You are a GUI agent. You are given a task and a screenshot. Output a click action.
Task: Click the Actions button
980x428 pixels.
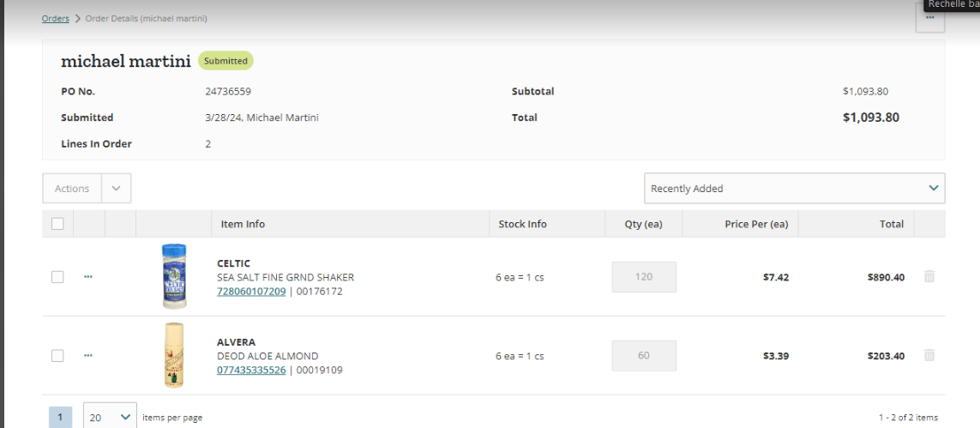[x=72, y=188]
